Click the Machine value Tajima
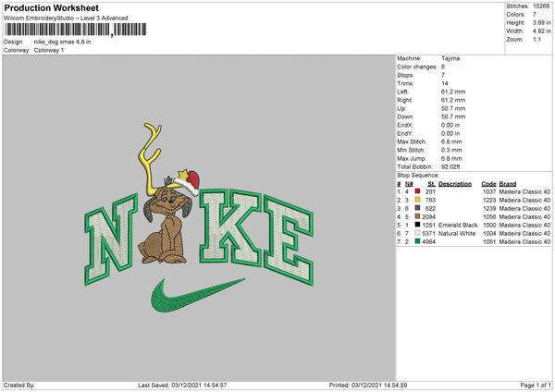The height and width of the screenshot is (392, 555). pos(450,58)
